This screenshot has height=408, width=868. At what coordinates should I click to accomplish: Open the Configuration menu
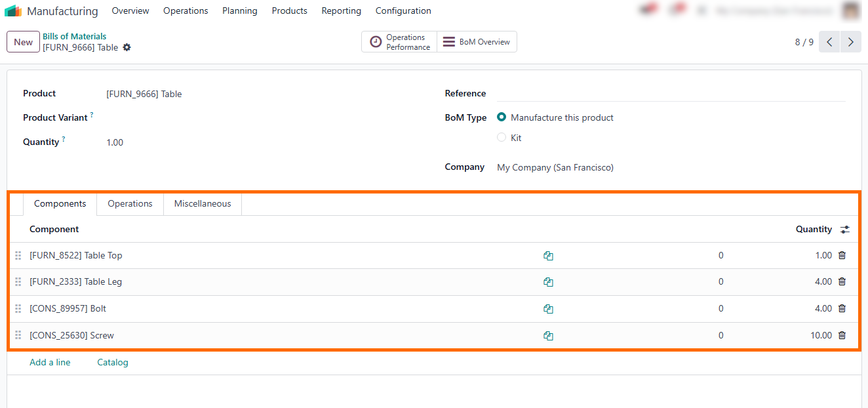403,11
